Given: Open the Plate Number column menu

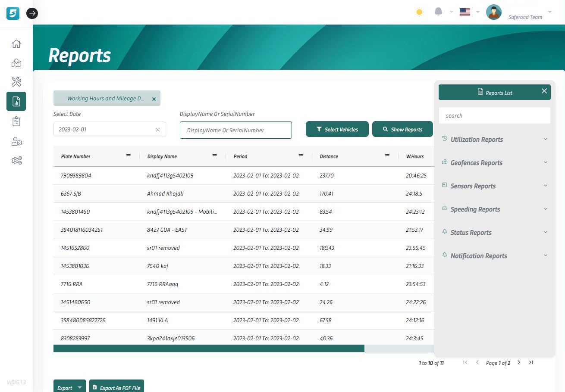Looking at the screenshot, I should pos(128,156).
